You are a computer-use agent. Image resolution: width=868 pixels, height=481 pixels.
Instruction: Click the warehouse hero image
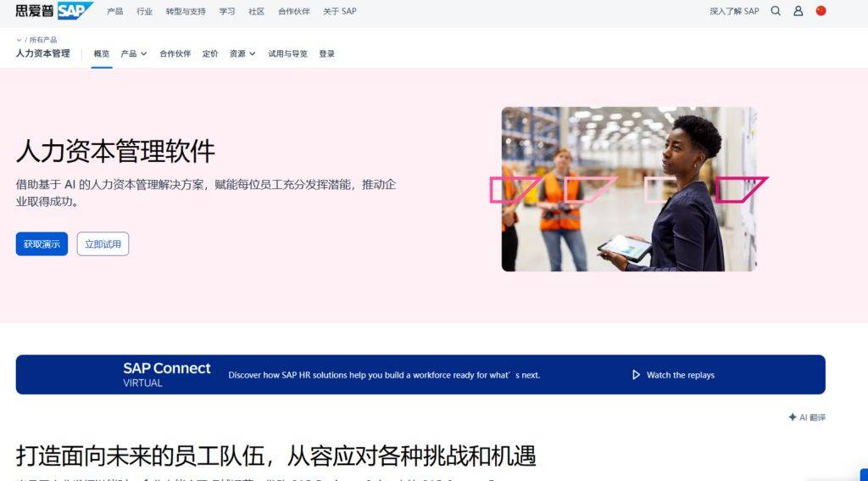tap(629, 189)
